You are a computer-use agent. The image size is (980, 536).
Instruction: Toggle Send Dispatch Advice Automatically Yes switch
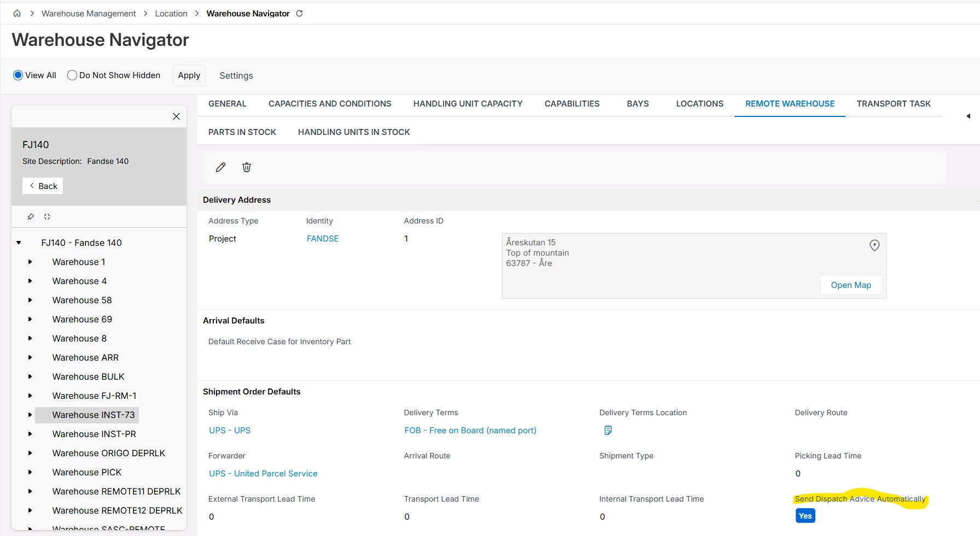tap(805, 516)
